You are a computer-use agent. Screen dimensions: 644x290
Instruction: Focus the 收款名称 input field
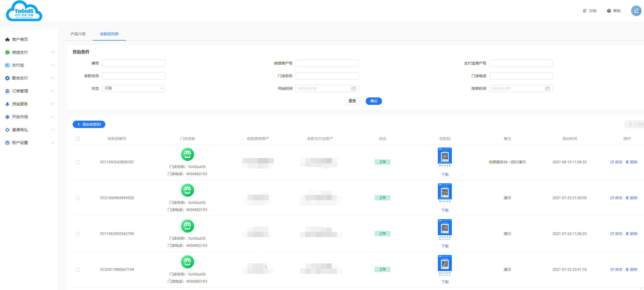tap(134, 76)
